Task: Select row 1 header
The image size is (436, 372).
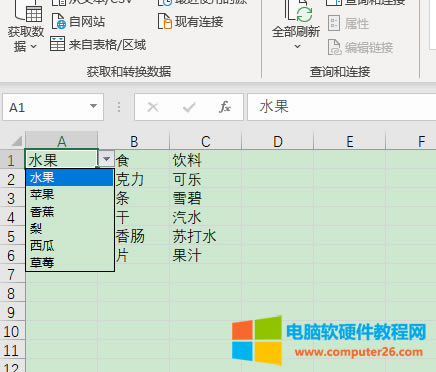Action: 12,160
